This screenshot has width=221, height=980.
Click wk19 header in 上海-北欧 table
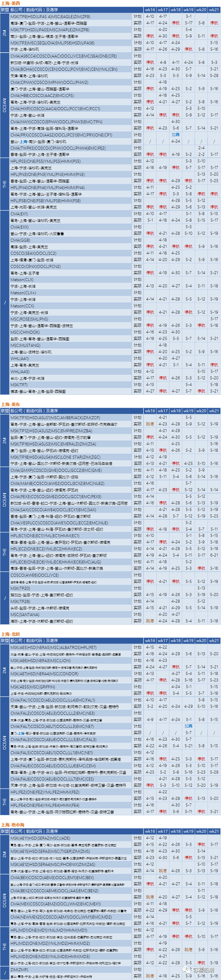tap(188, 640)
